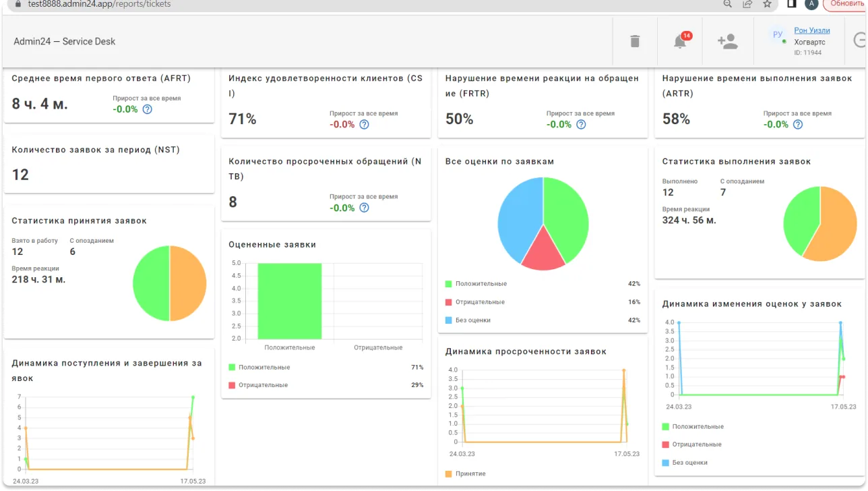Click the РУ user avatar
Screen dimensions: 868x491
(x=778, y=34)
